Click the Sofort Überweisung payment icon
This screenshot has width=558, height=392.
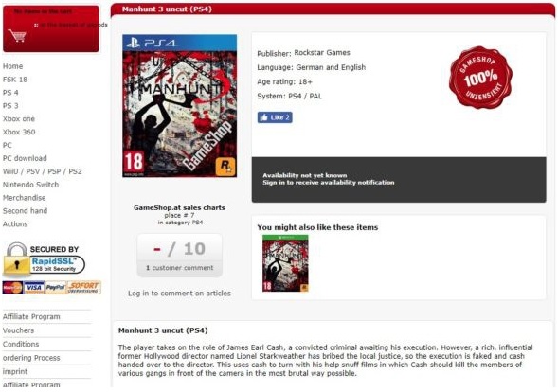pyautogui.click(x=83, y=288)
